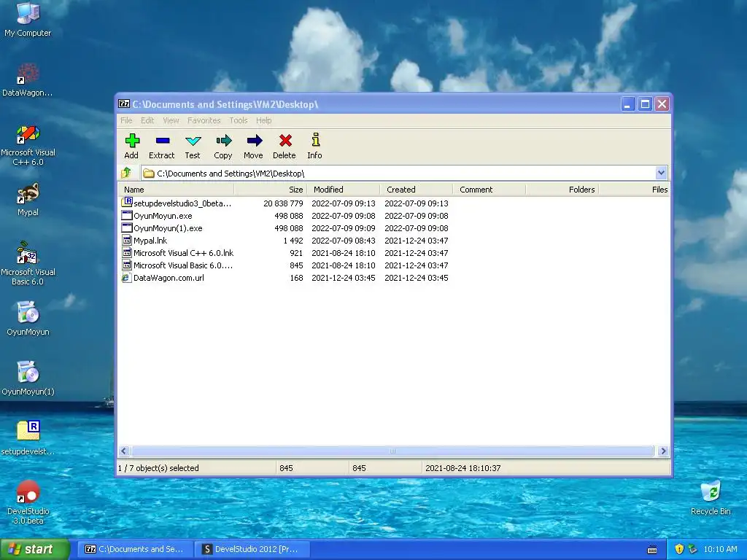Sort by the Folders column header
The image size is (747, 560).
(562, 190)
